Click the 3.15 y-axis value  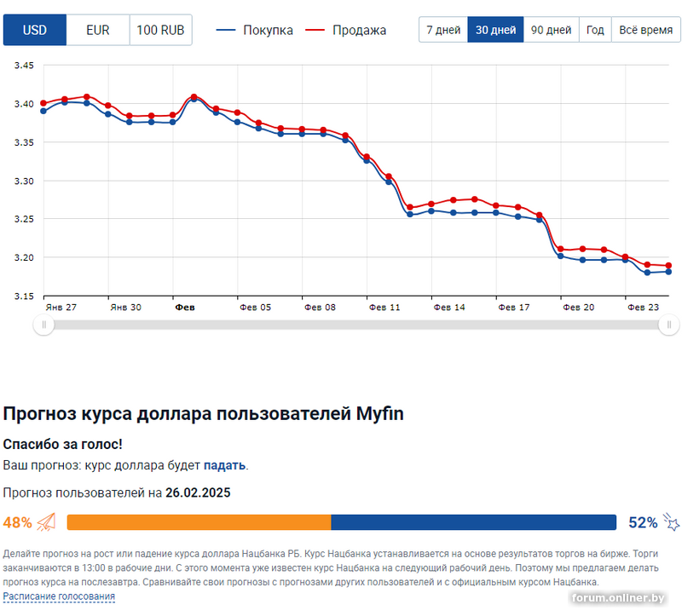pos(24,296)
